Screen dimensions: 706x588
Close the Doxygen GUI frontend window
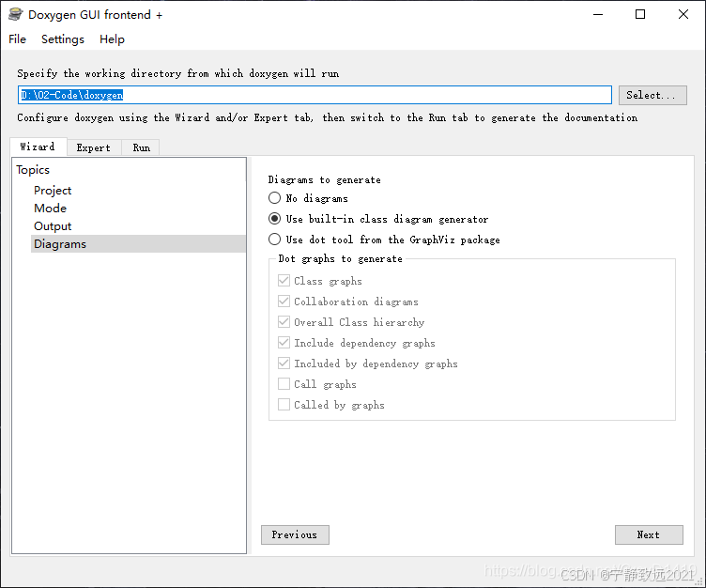coord(683,14)
